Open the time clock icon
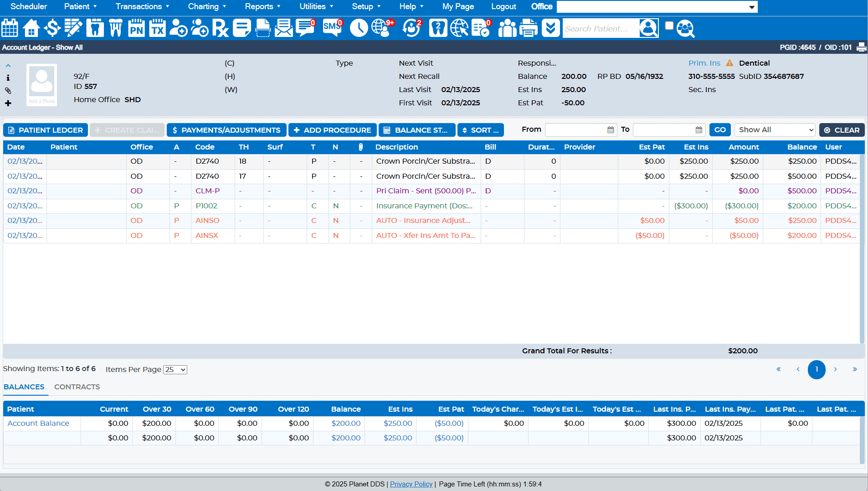 tap(359, 28)
